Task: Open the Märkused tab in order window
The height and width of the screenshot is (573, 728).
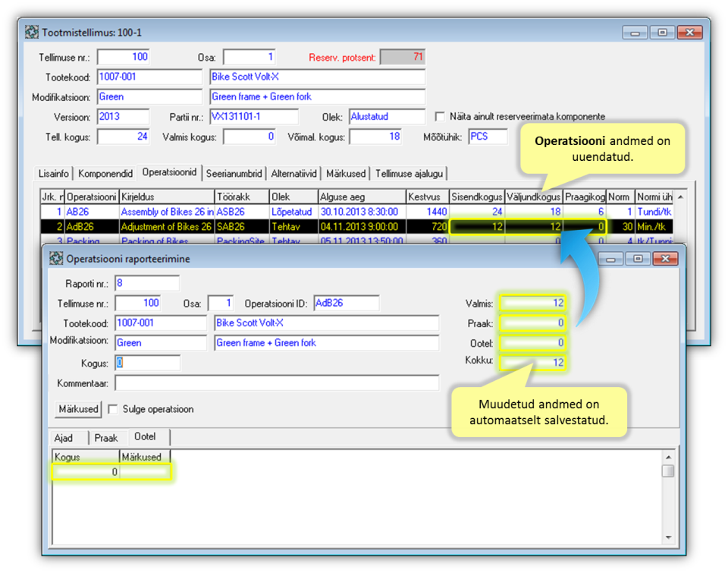Action: point(346,174)
